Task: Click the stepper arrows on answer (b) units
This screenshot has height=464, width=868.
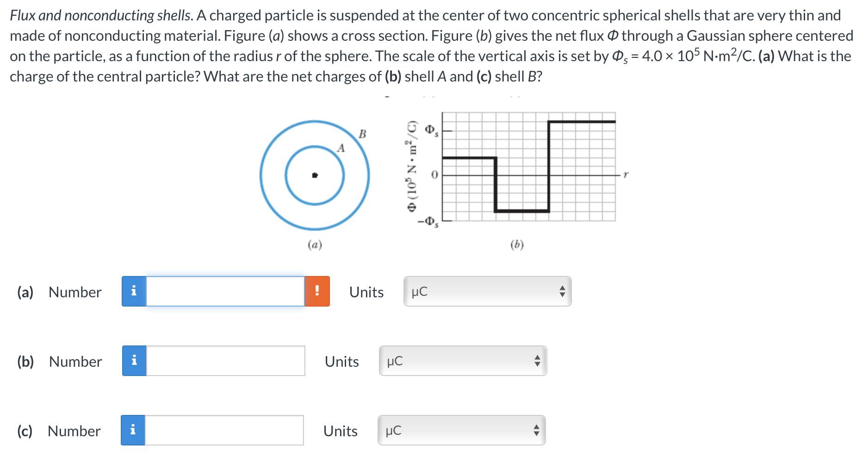Action: (538, 361)
